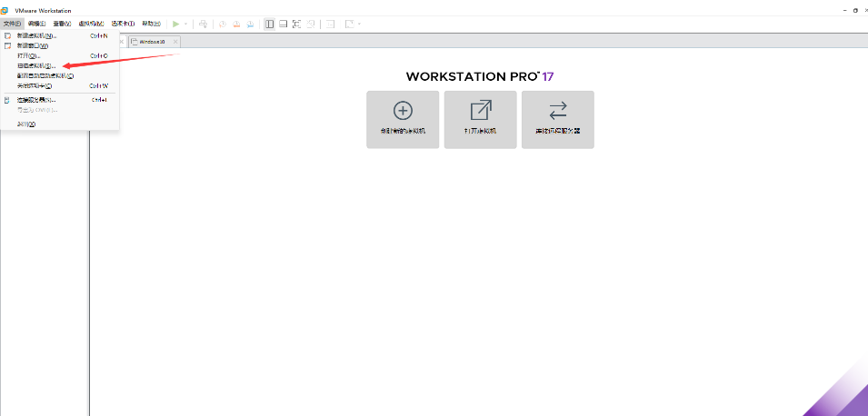Click the Unity mode toolbar icon
Image resolution: width=868 pixels, height=416 pixels.
311,24
